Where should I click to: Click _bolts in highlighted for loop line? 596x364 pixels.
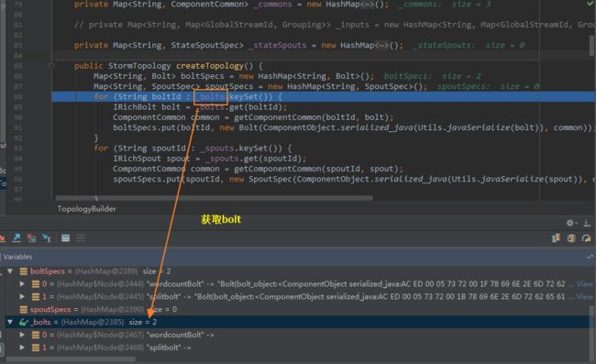coord(211,96)
